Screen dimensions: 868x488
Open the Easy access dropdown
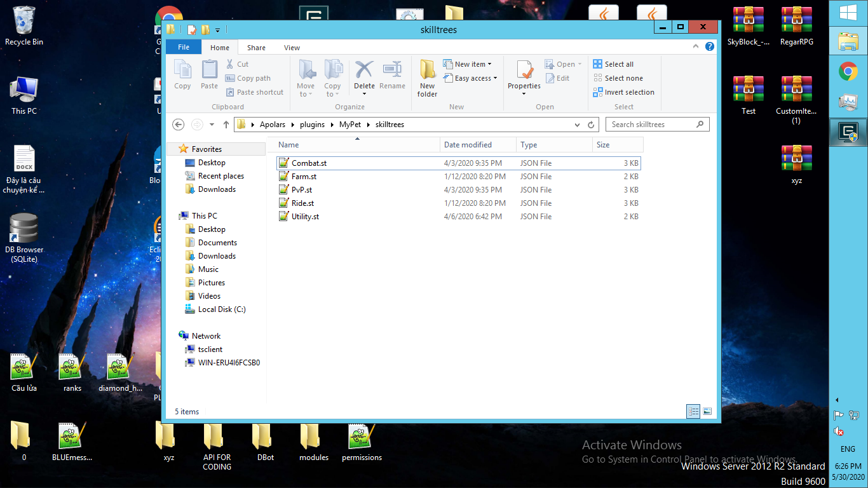475,78
